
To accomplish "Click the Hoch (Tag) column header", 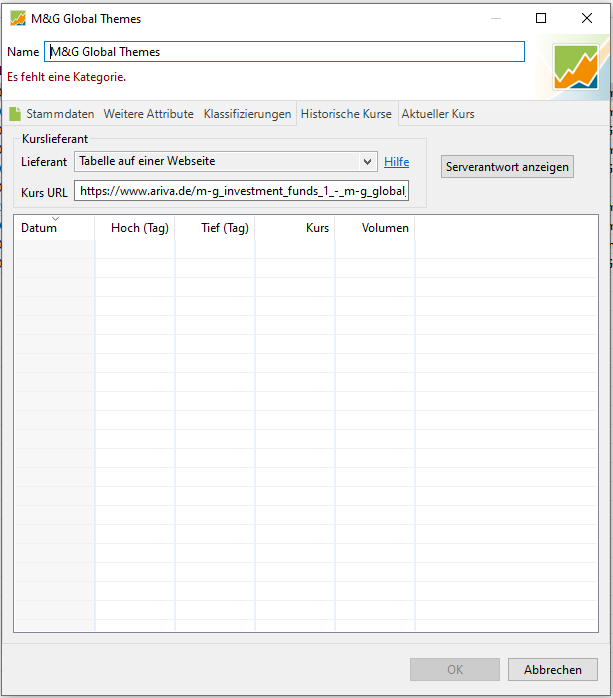I will [x=135, y=228].
